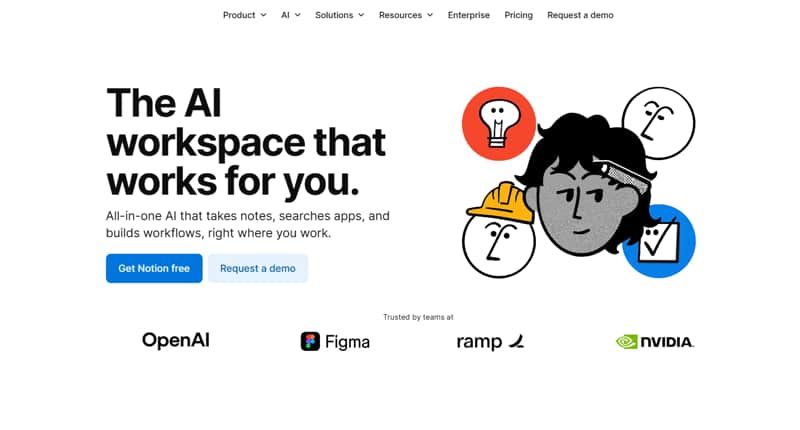Click the ramp logo
800x430 pixels.
(x=490, y=342)
